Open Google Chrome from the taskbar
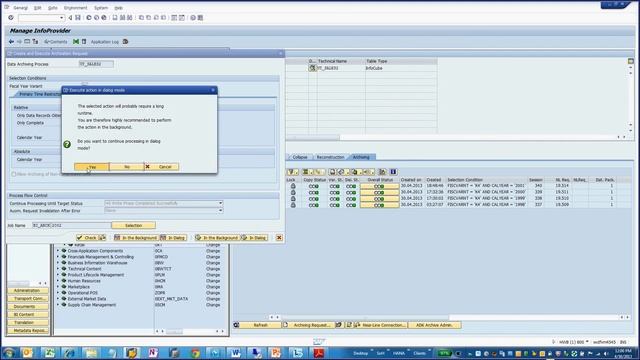This screenshot has width=640, height=360. point(195,353)
